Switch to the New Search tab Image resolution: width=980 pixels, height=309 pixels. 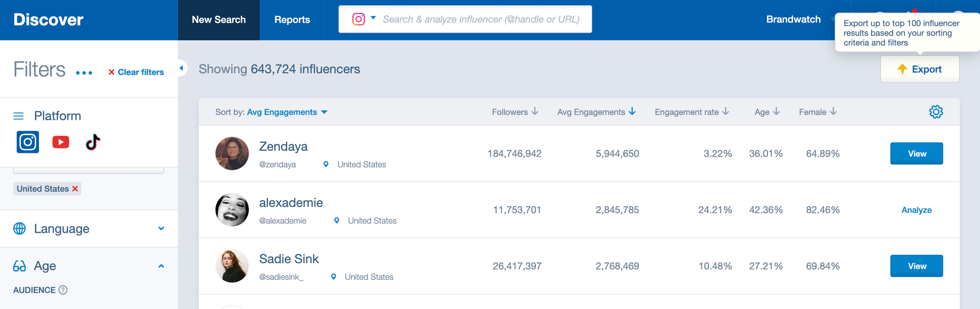coord(219,20)
